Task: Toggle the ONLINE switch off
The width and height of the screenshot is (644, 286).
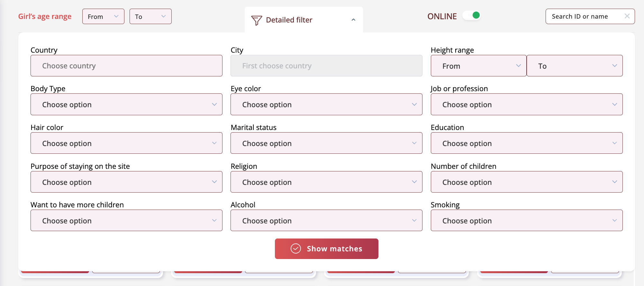Action: coord(472,15)
